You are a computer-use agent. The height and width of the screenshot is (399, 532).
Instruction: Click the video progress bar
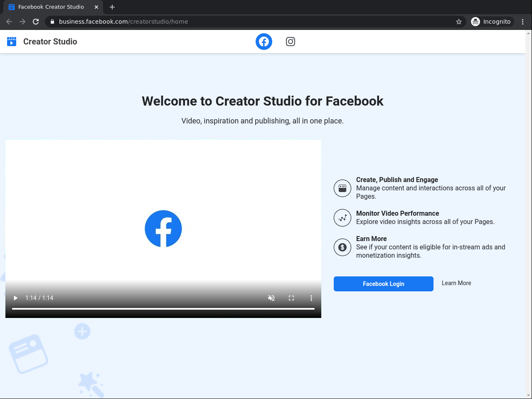(163, 309)
